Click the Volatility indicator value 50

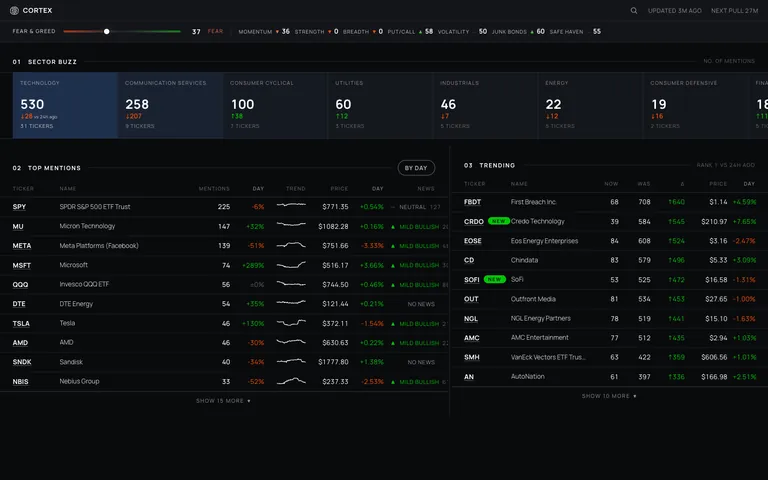[482, 31]
